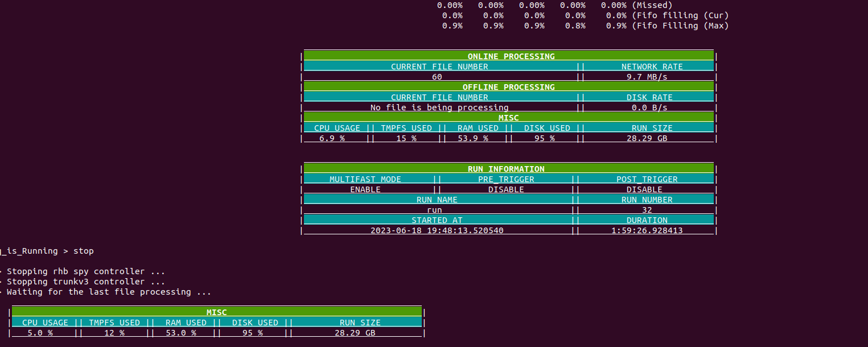
Task: Click the 'No file is being processing' text
Action: (439, 108)
